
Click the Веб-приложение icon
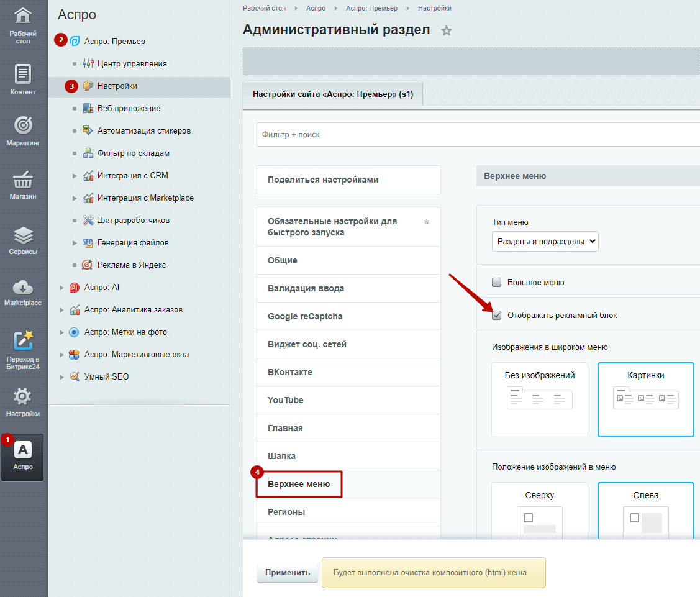point(88,108)
